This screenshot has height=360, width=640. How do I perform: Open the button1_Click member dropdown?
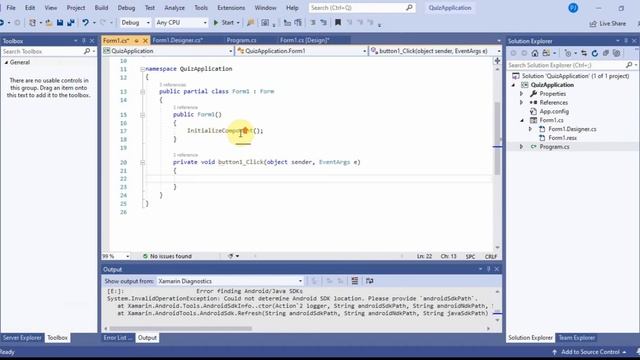point(435,51)
